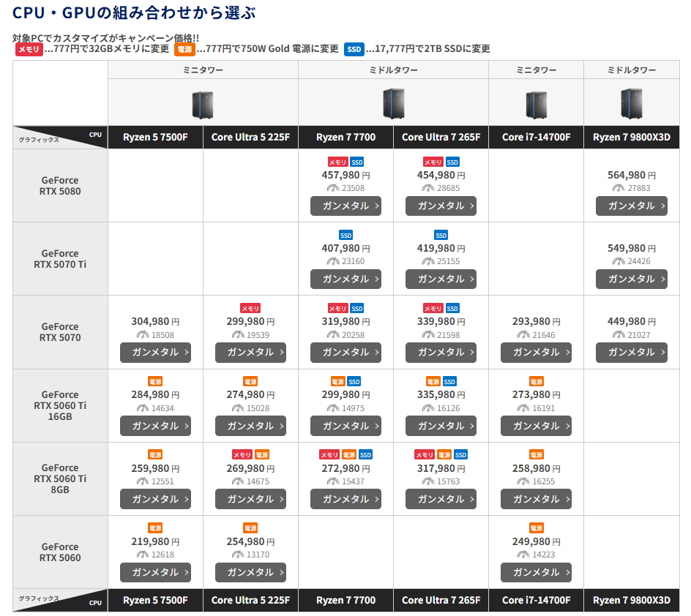The width and height of the screenshot is (691, 616).
Task: Click the 電源 badge above 284,980円
Action: coord(155,381)
